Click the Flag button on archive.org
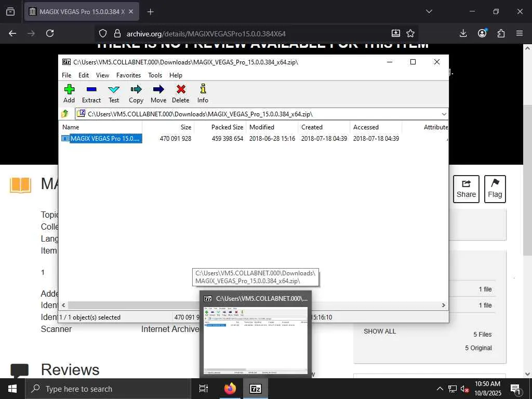 (495, 189)
